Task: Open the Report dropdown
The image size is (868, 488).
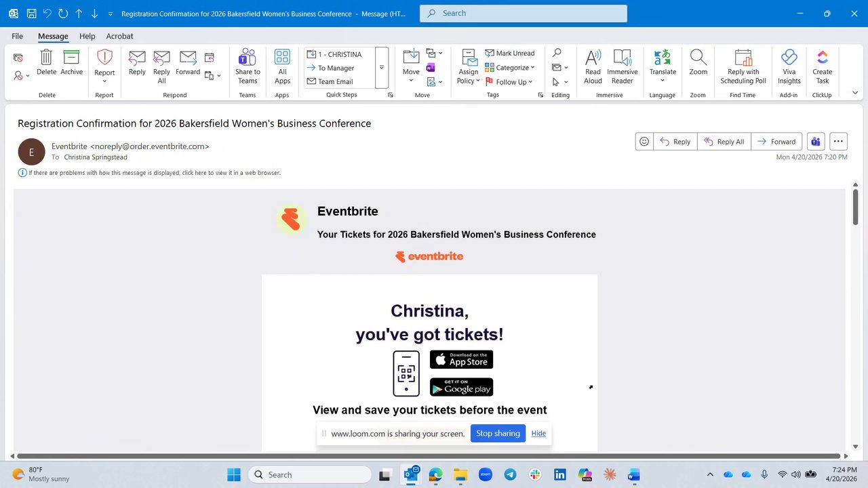Action: click(x=104, y=66)
